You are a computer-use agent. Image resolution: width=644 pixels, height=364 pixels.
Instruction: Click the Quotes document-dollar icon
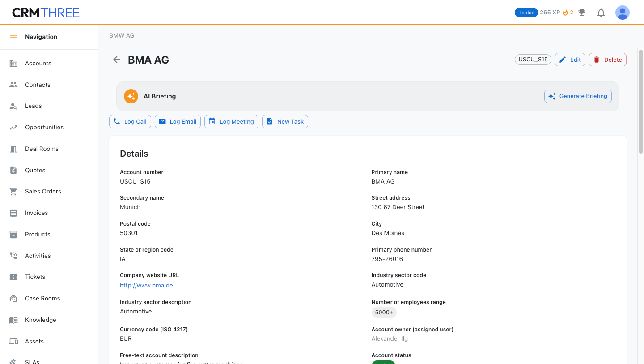[x=13, y=170]
